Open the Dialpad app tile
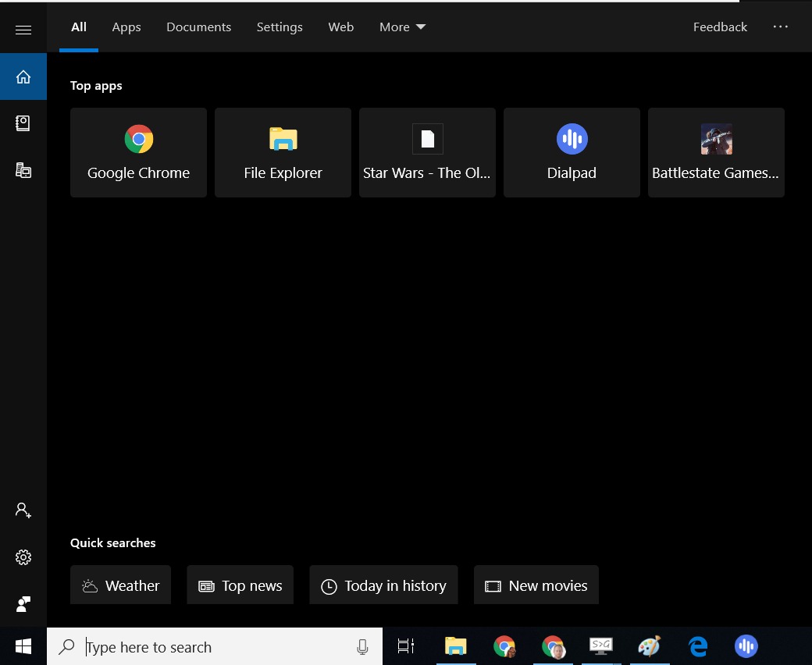 572,152
